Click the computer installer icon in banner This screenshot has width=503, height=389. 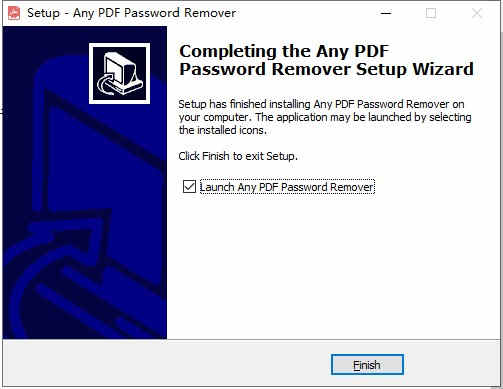[x=119, y=73]
